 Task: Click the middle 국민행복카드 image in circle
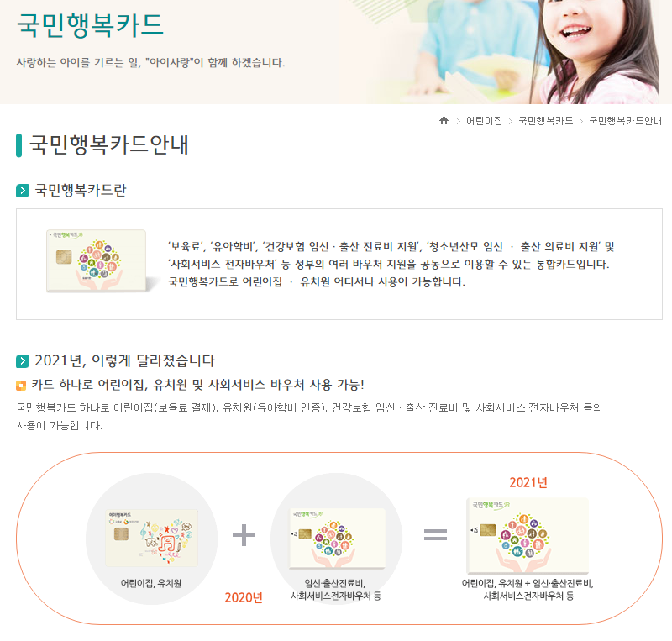338,539
